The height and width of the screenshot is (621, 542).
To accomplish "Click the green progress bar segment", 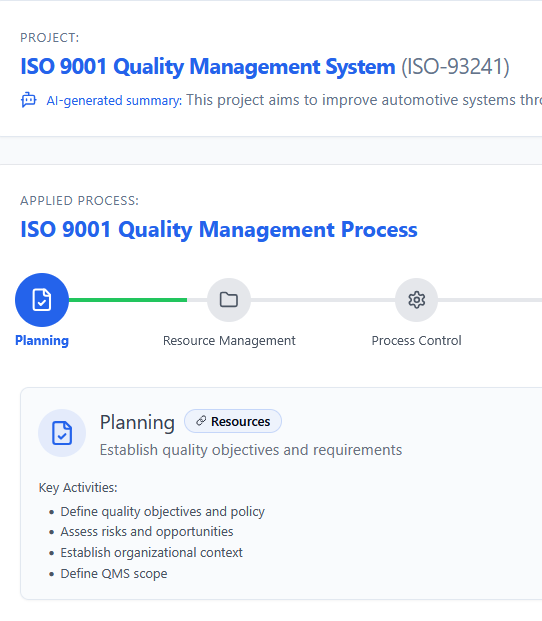I will [x=128, y=300].
